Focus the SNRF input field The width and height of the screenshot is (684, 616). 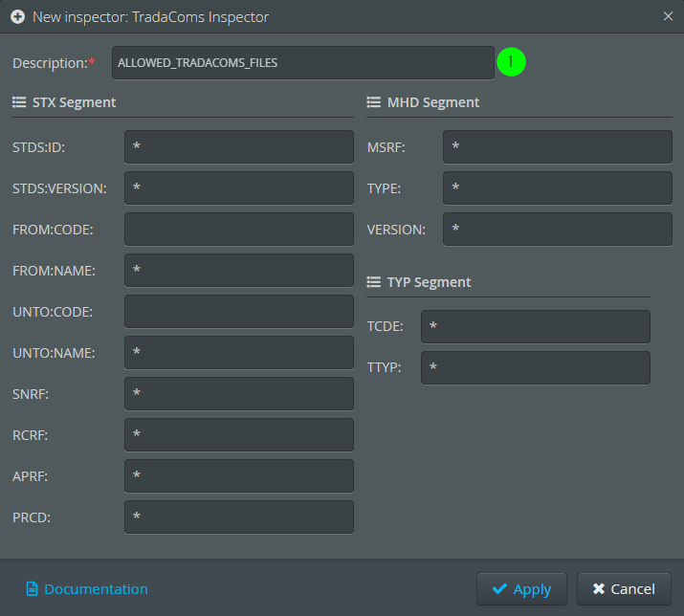click(238, 394)
